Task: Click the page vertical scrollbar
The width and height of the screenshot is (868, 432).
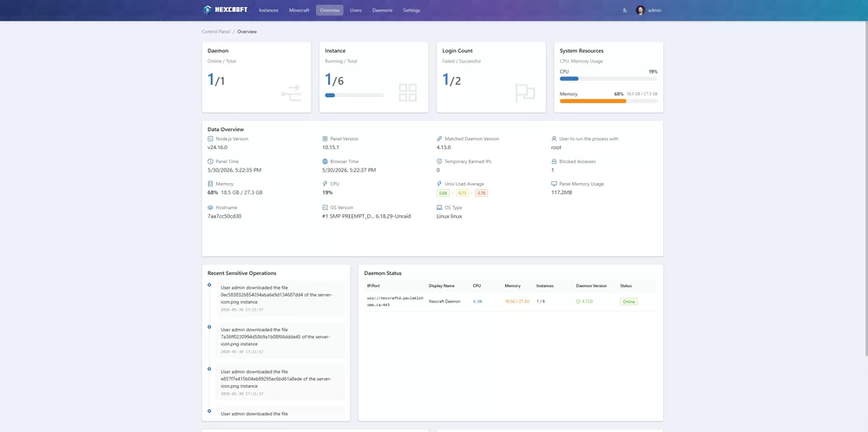Action: (865, 188)
